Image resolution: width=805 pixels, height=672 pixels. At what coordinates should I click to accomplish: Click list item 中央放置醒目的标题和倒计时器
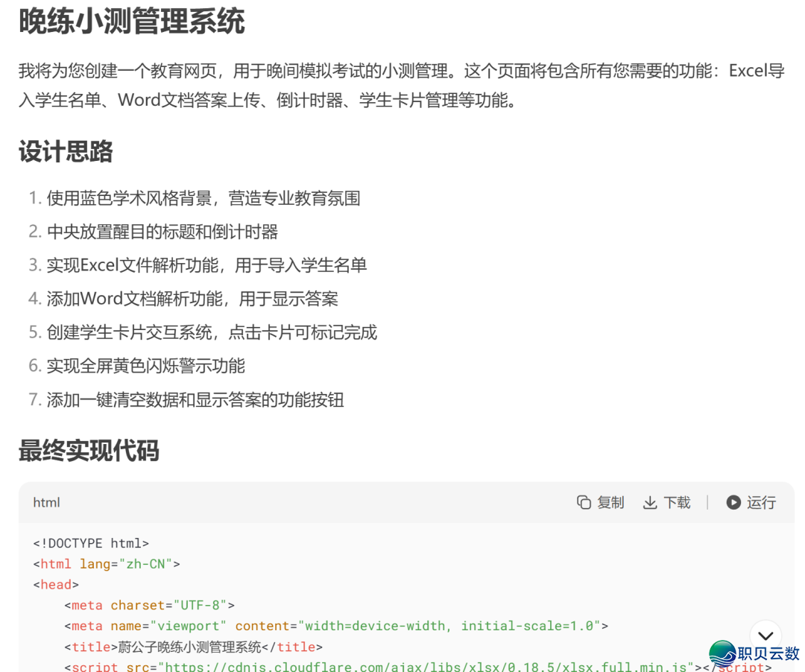(x=162, y=232)
